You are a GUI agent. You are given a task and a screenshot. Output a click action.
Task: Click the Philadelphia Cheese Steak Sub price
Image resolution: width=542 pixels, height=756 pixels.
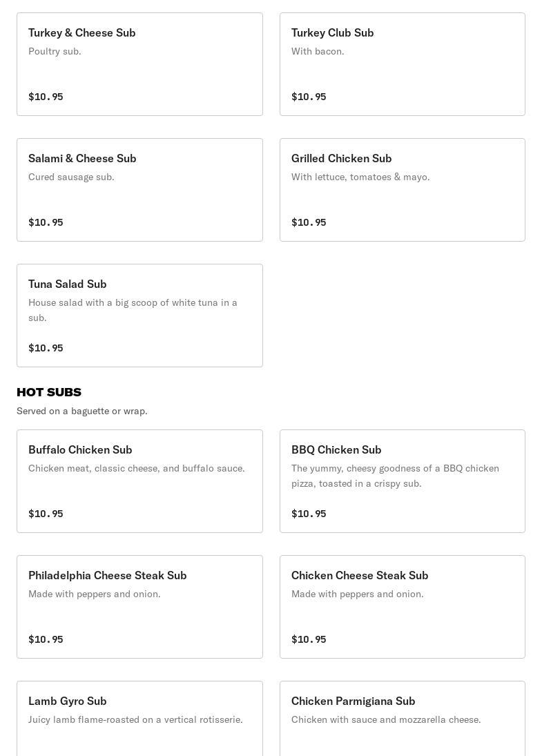(46, 639)
